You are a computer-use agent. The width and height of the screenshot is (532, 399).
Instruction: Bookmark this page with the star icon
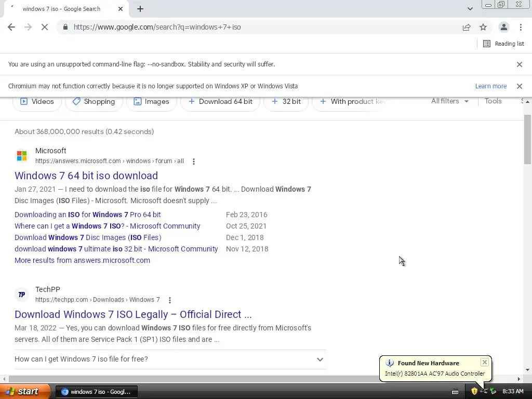pyautogui.click(x=483, y=27)
